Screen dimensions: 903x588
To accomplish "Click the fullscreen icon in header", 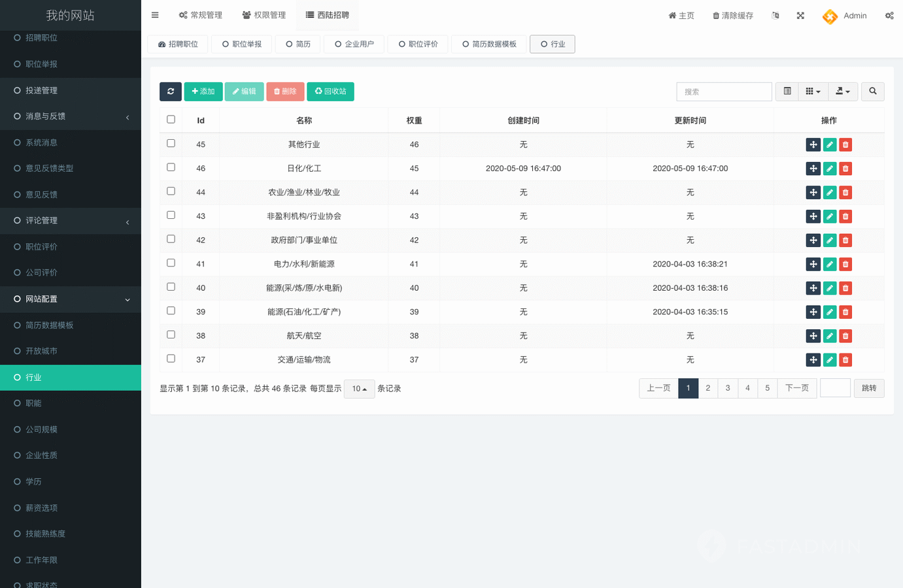I will 800,16.
